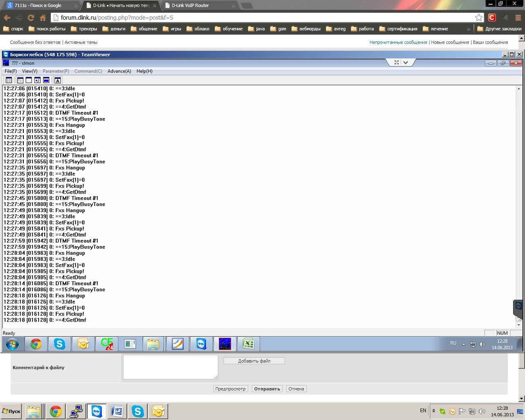Click in the file comment text area
Image resolution: width=525 pixels, height=420 pixels.
click(x=170, y=367)
